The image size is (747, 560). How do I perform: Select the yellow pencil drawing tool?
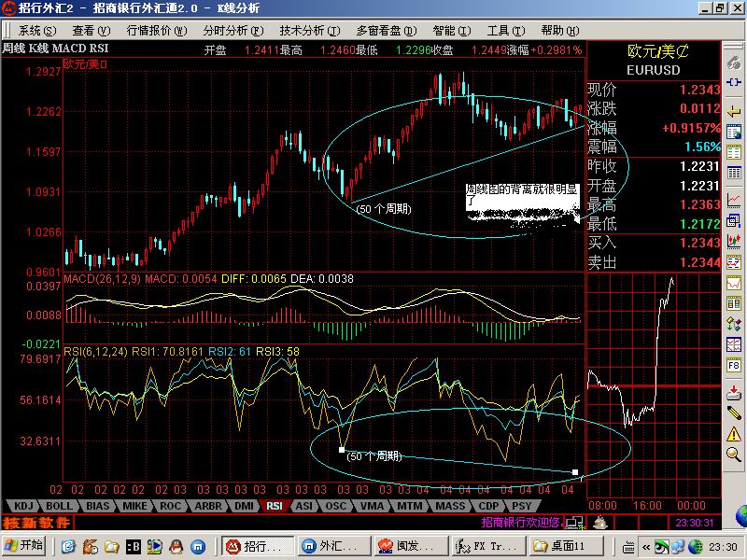pyautogui.click(x=734, y=413)
